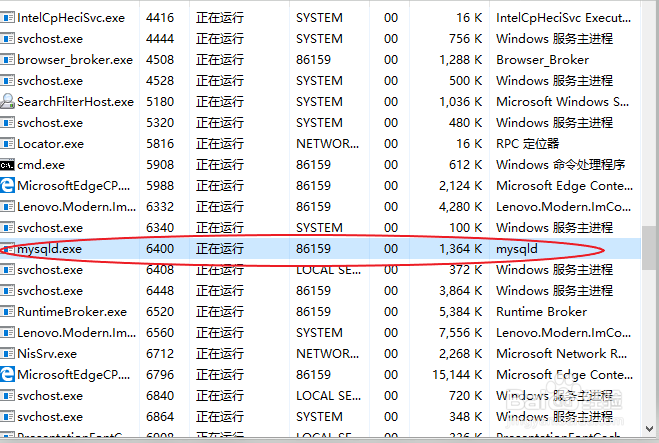Click memory value 4,280 K

(x=461, y=207)
